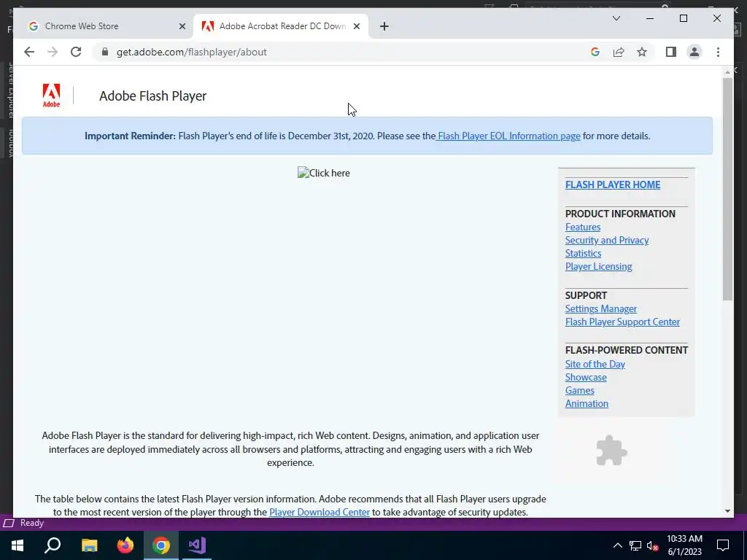Open the Windows Start menu

pyautogui.click(x=18, y=545)
